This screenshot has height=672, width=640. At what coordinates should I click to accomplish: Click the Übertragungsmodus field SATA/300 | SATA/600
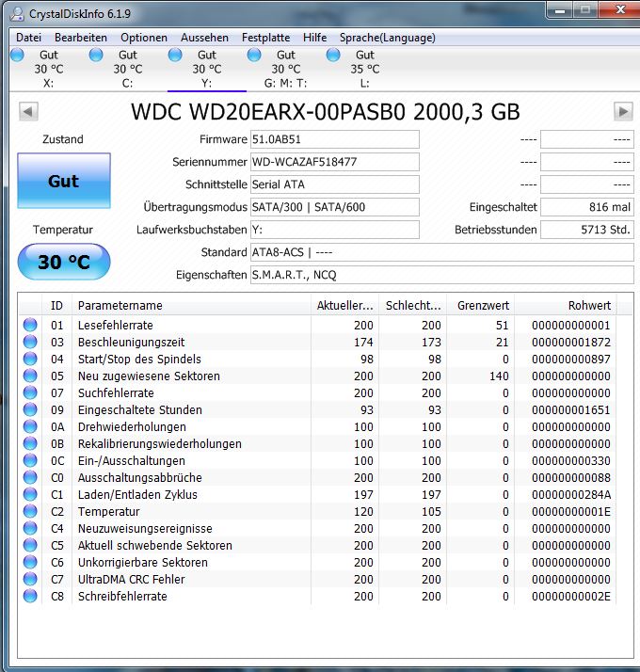[x=335, y=207]
